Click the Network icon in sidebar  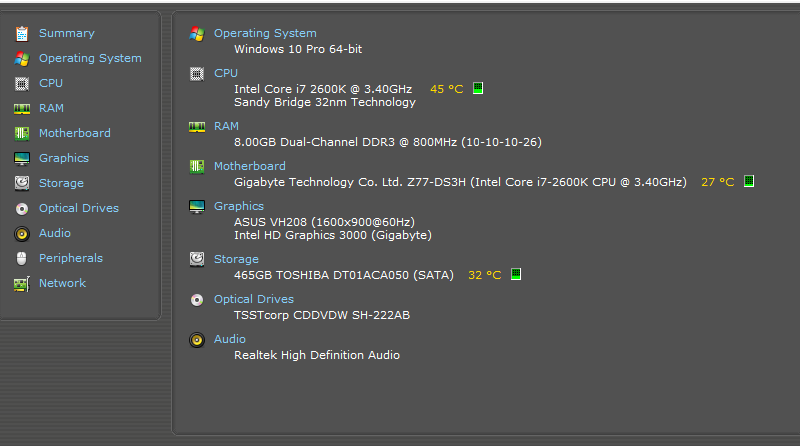point(21,283)
